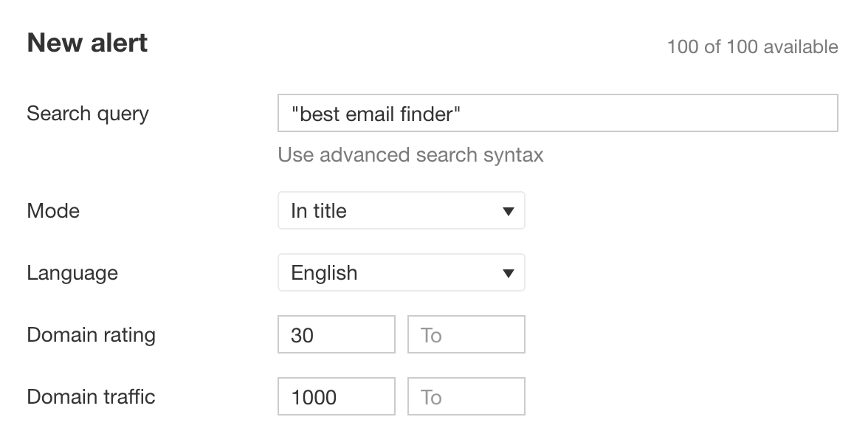868x431 pixels.
Task: Click the New alert heading
Action: 86,42
